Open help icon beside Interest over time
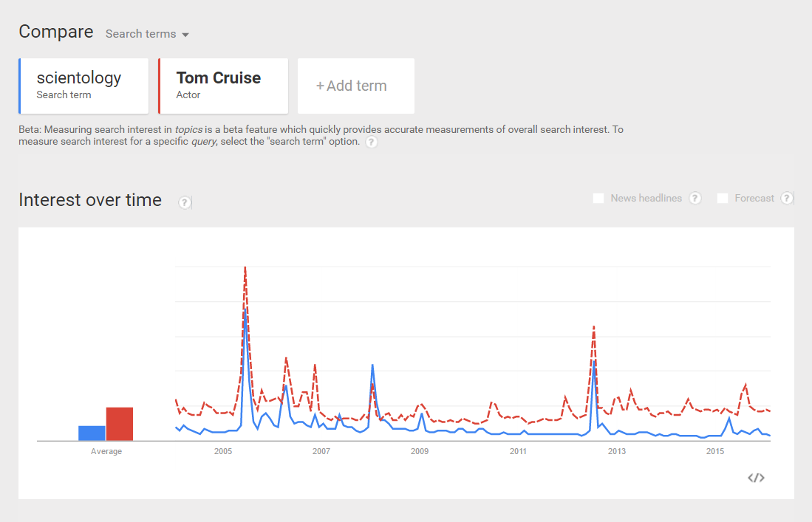812x522 pixels. click(x=185, y=202)
